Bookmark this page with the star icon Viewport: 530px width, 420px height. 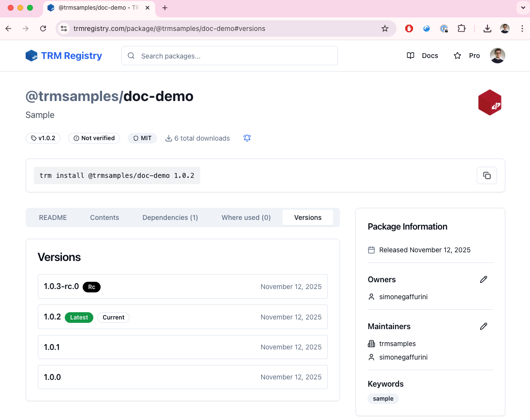click(384, 29)
